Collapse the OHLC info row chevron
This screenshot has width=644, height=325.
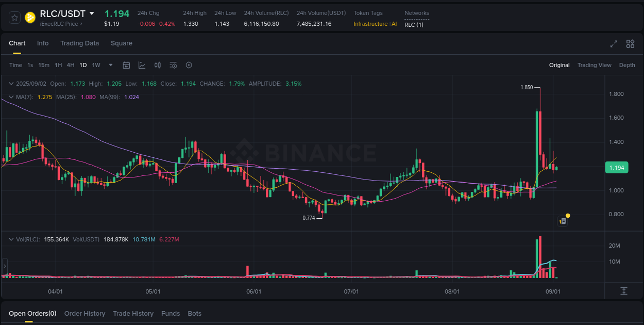coord(11,83)
